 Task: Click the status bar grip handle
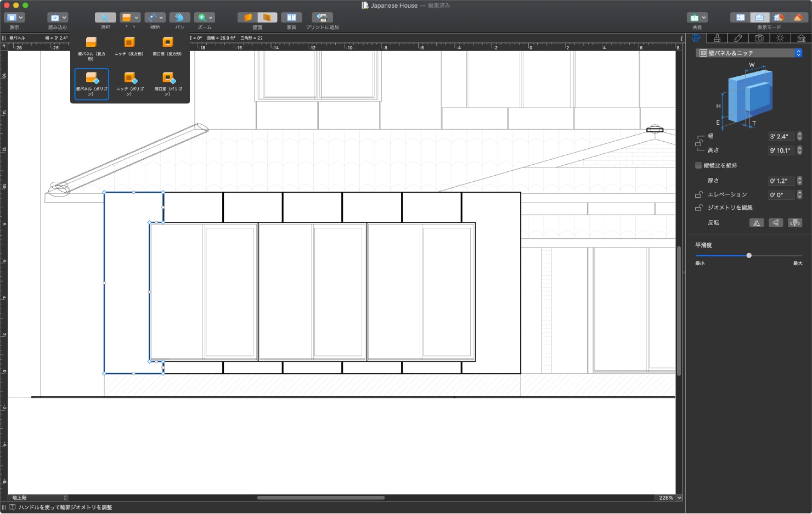[4, 507]
